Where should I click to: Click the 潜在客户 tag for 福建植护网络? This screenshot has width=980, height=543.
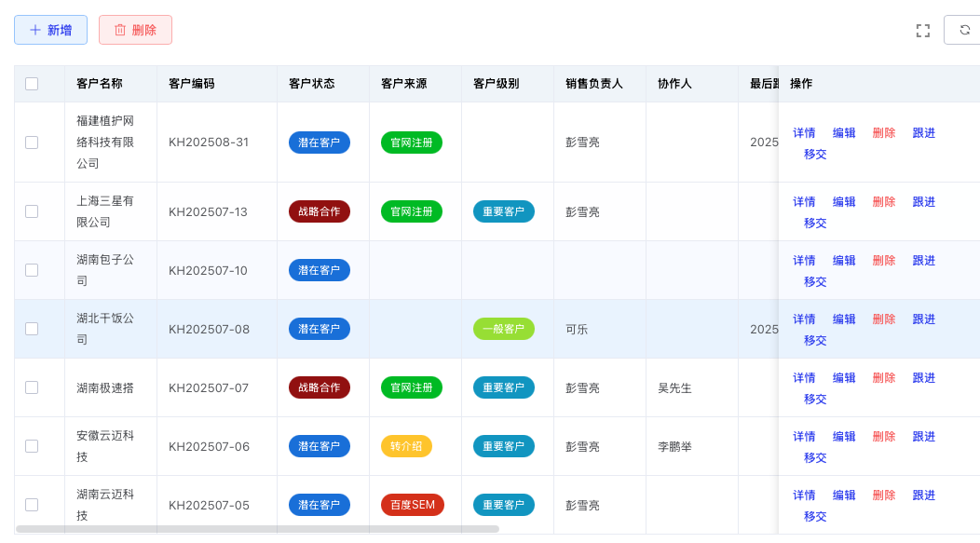pyautogui.click(x=319, y=143)
